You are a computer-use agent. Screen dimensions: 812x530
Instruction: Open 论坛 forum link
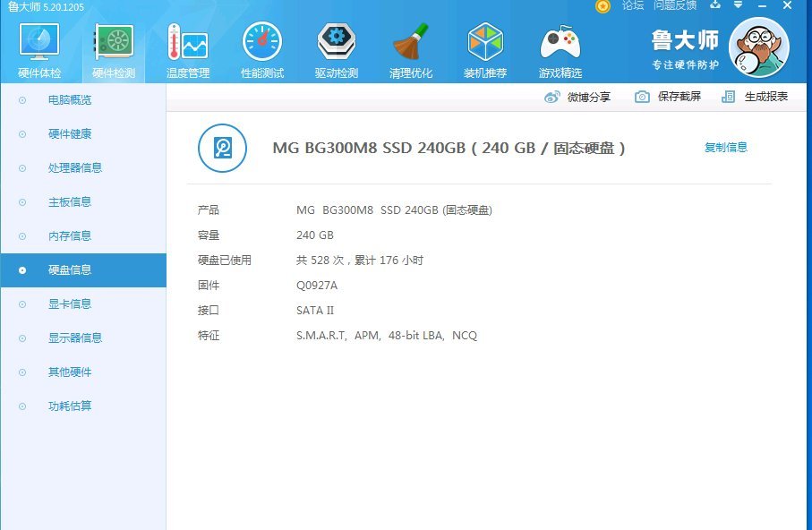tap(633, 5)
